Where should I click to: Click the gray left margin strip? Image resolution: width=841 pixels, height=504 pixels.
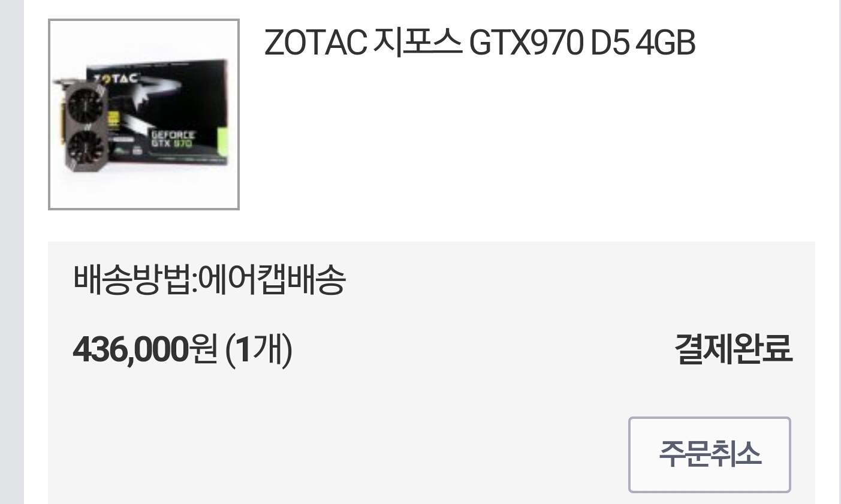12,252
